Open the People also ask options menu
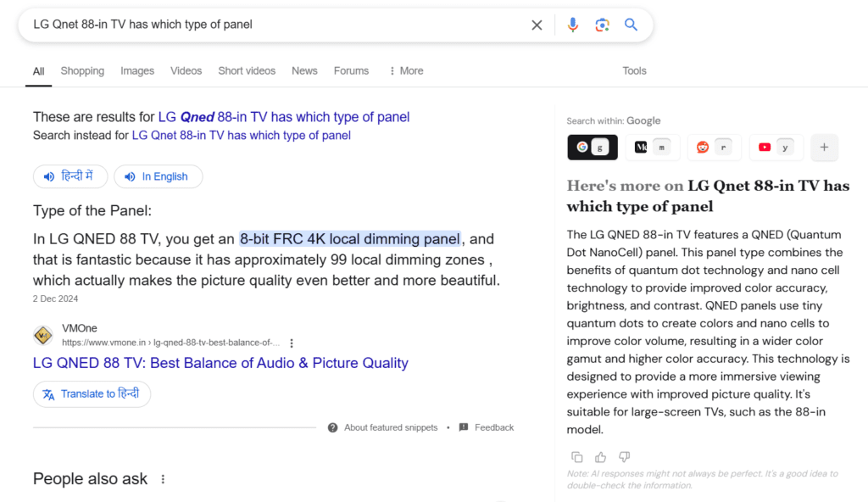 162,479
